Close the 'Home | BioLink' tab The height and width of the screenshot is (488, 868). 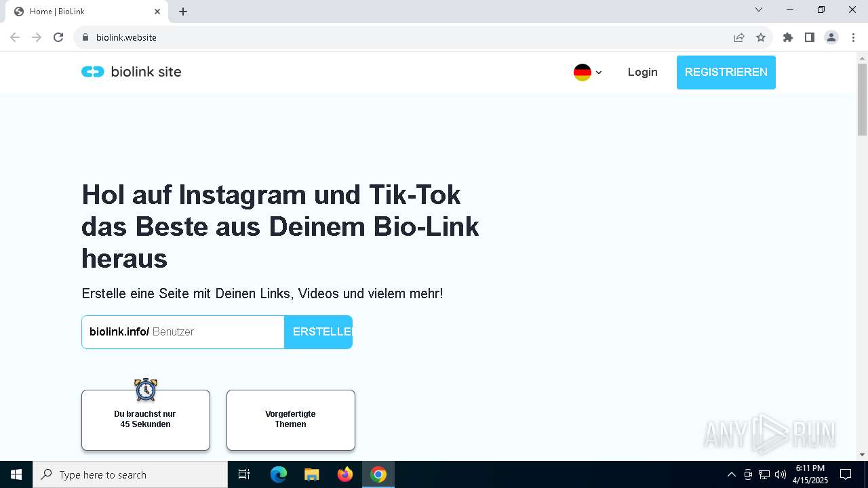point(157,12)
